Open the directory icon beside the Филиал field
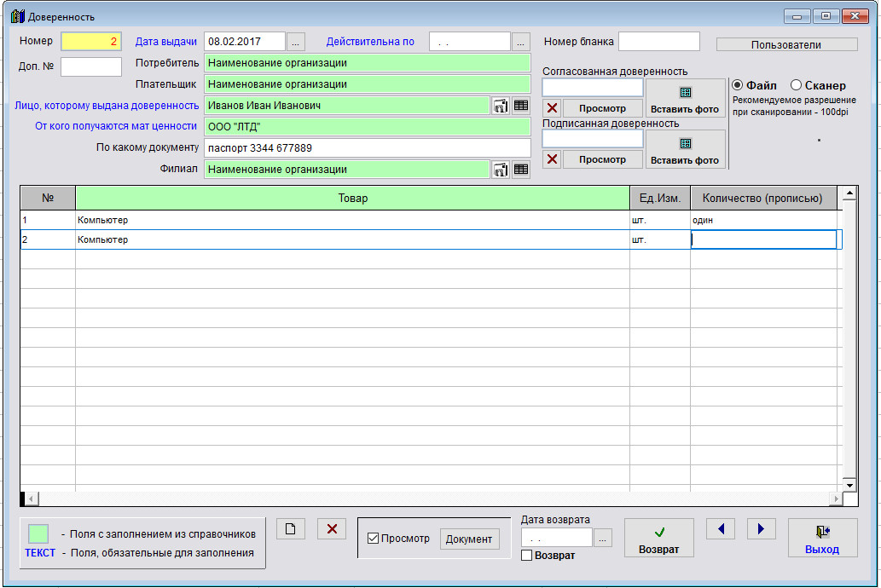 pyautogui.click(x=501, y=170)
